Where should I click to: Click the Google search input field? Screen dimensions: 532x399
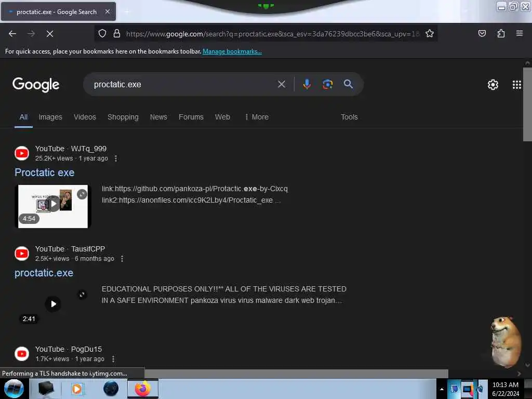pos(183,84)
